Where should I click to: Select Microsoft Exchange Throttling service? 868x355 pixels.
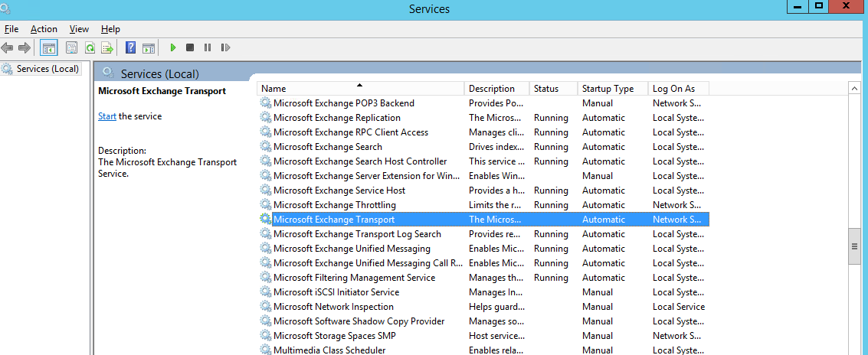tap(334, 204)
